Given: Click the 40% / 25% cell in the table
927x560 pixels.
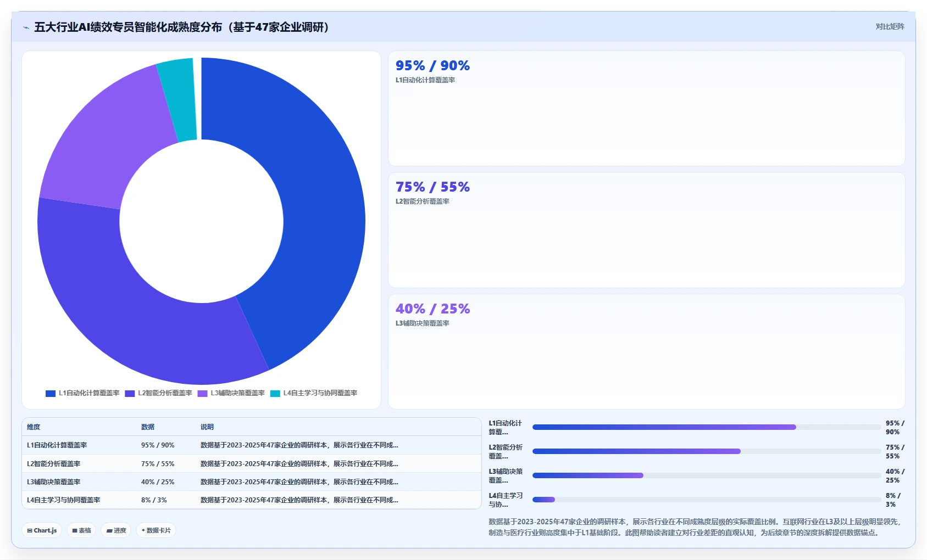Looking at the screenshot, I should click(158, 482).
